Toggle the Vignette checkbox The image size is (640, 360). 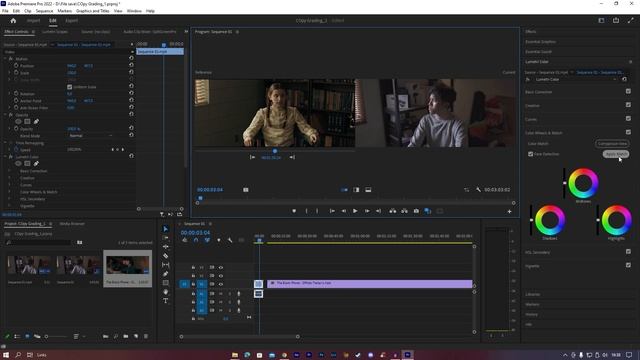point(628,265)
